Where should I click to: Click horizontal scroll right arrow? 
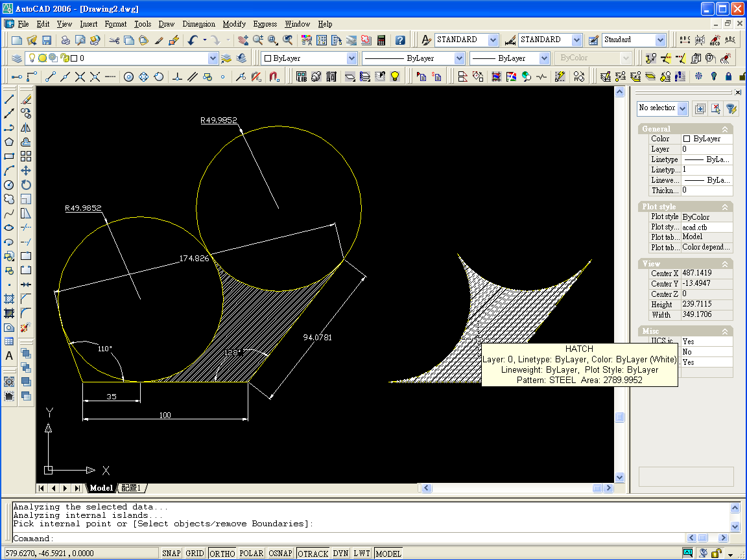[x=608, y=487]
